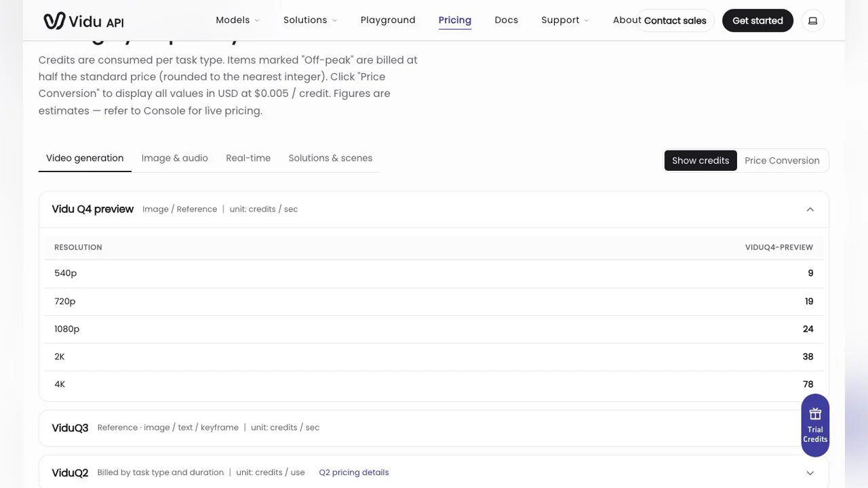Click the 1080p resolution row
Image resolution: width=868 pixels, height=488 pixels.
[434, 329]
